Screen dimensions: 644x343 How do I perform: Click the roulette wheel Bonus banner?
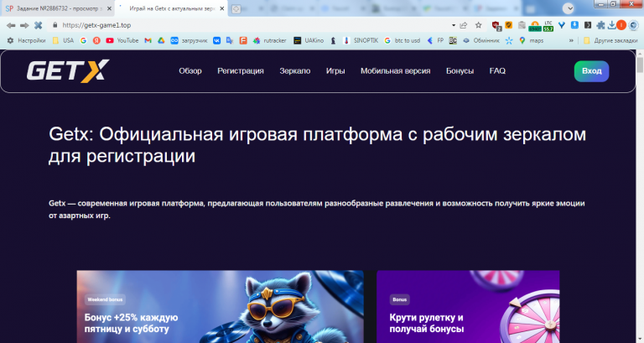(468, 306)
